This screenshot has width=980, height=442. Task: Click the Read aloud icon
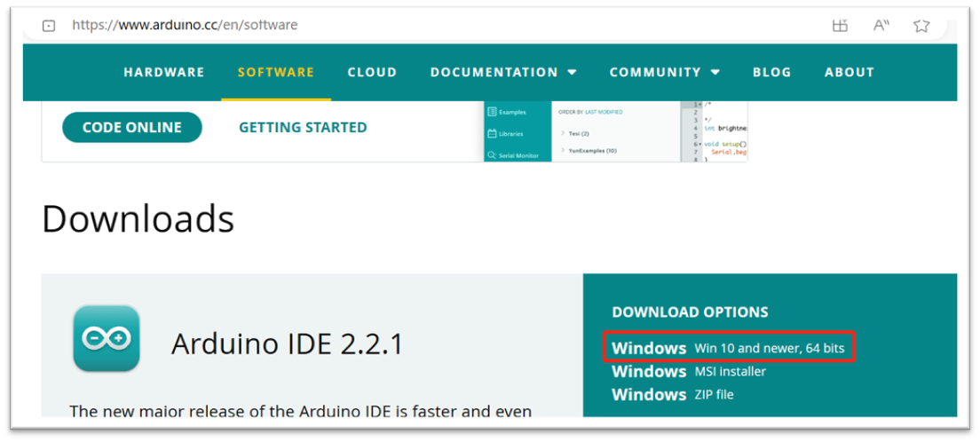pos(881,26)
